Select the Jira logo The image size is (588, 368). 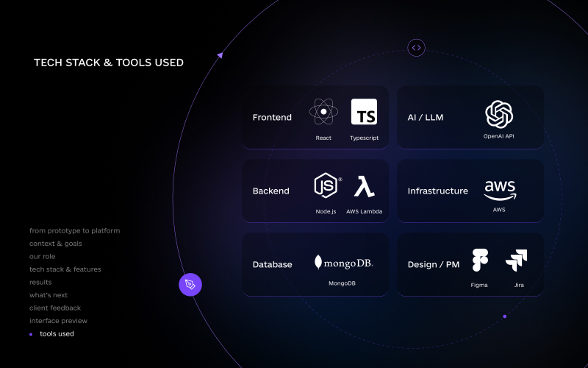(x=517, y=261)
